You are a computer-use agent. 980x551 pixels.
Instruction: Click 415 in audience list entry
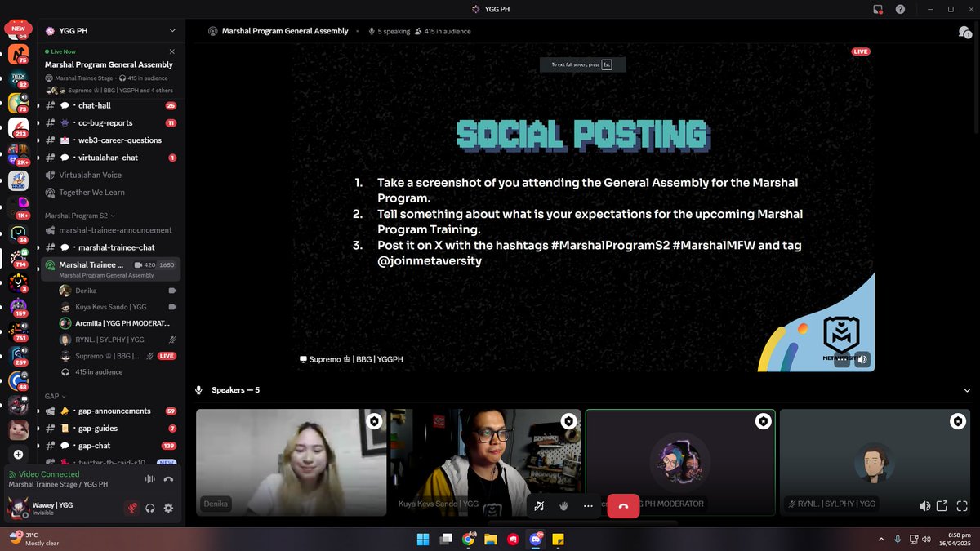[x=99, y=372]
